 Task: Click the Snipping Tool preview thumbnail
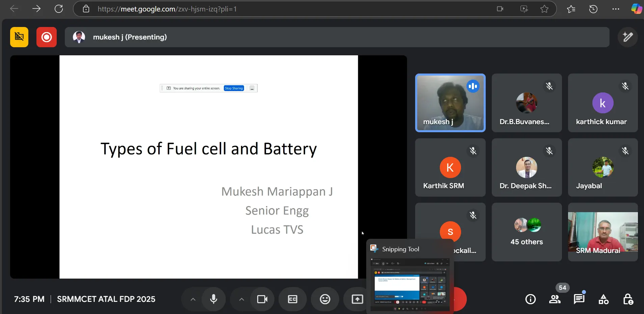point(410,285)
